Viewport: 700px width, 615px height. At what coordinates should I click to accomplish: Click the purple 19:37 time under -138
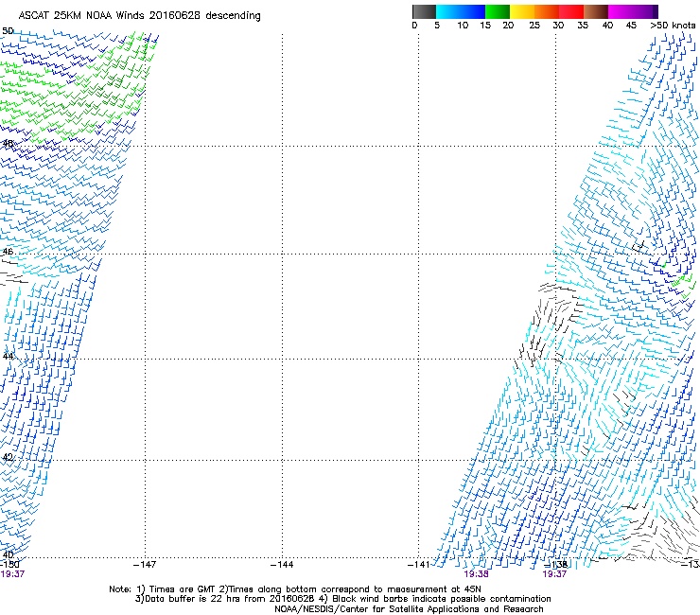[x=554, y=574]
